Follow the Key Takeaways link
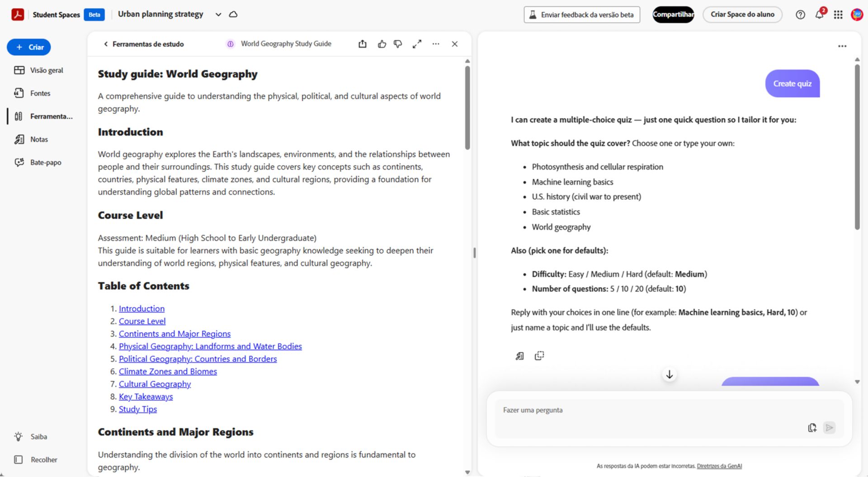Viewport: 868px width, 477px height. click(x=146, y=397)
